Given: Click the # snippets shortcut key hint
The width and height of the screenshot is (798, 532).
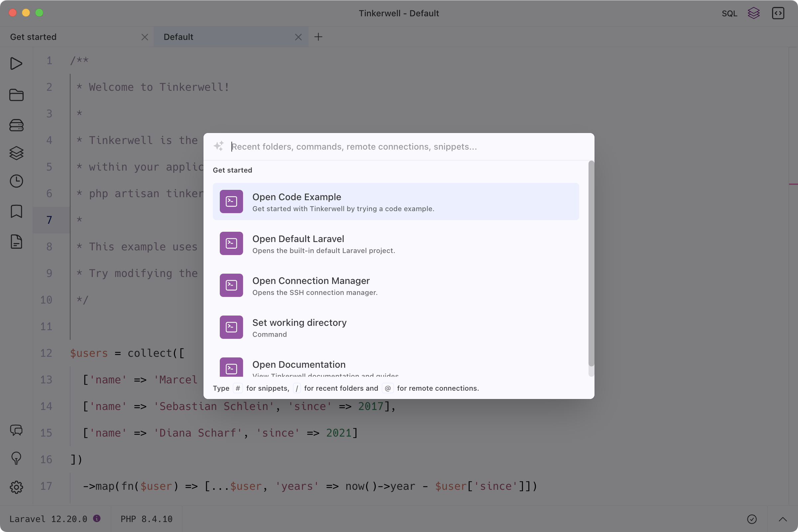Looking at the screenshot, I should click(238, 388).
